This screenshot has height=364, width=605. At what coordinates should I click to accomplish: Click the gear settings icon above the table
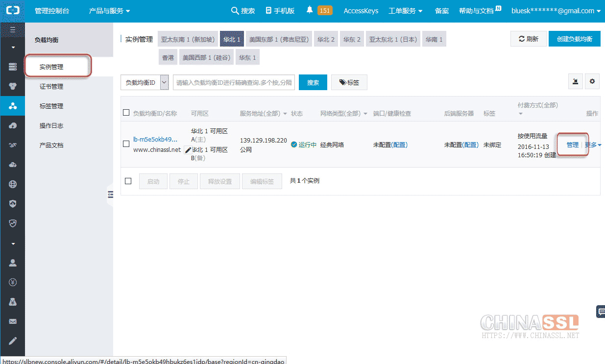592,82
